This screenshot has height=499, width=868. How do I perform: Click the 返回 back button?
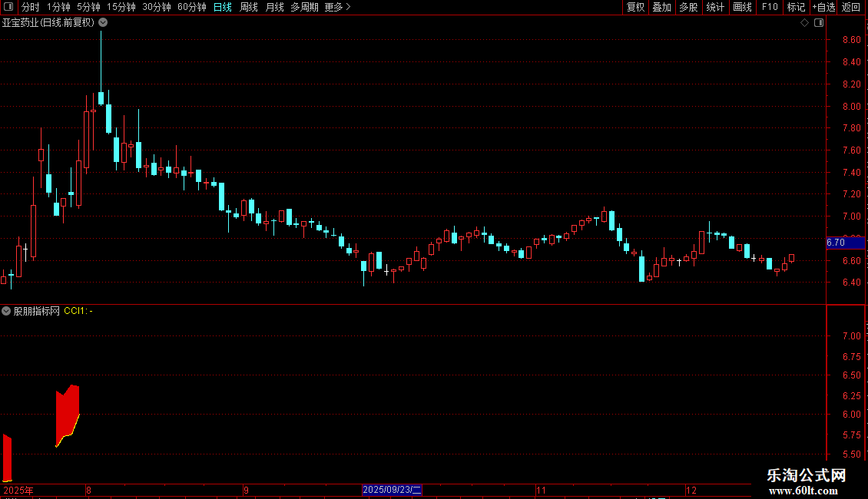851,7
